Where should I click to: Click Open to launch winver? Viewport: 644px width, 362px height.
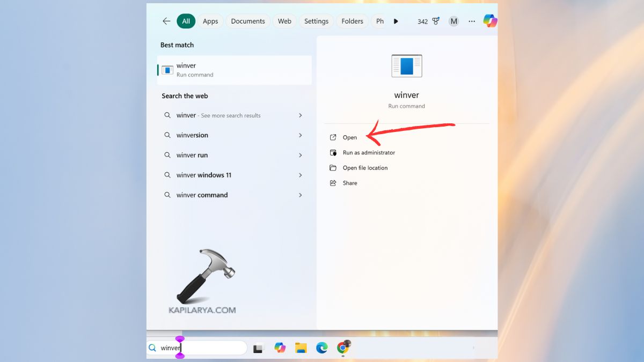tap(349, 137)
